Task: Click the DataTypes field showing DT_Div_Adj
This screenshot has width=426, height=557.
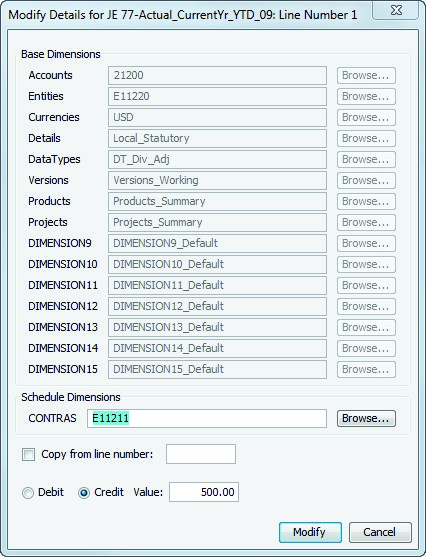Action: coord(217,159)
